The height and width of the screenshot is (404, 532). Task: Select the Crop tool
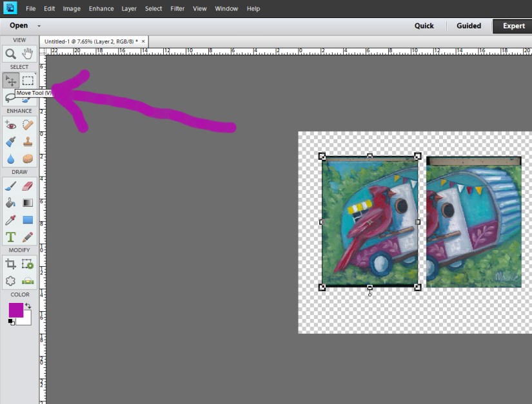coord(10,264)
